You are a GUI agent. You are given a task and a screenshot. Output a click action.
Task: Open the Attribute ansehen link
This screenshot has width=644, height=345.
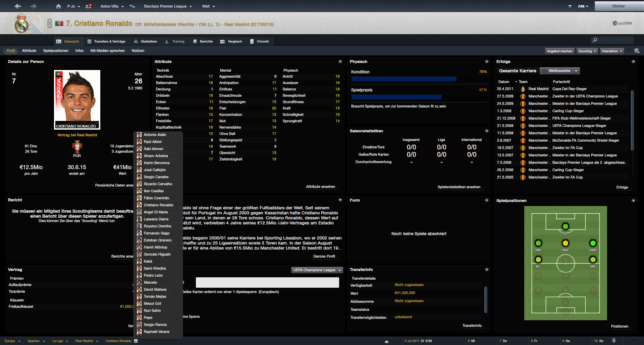[x=321, y=187]
